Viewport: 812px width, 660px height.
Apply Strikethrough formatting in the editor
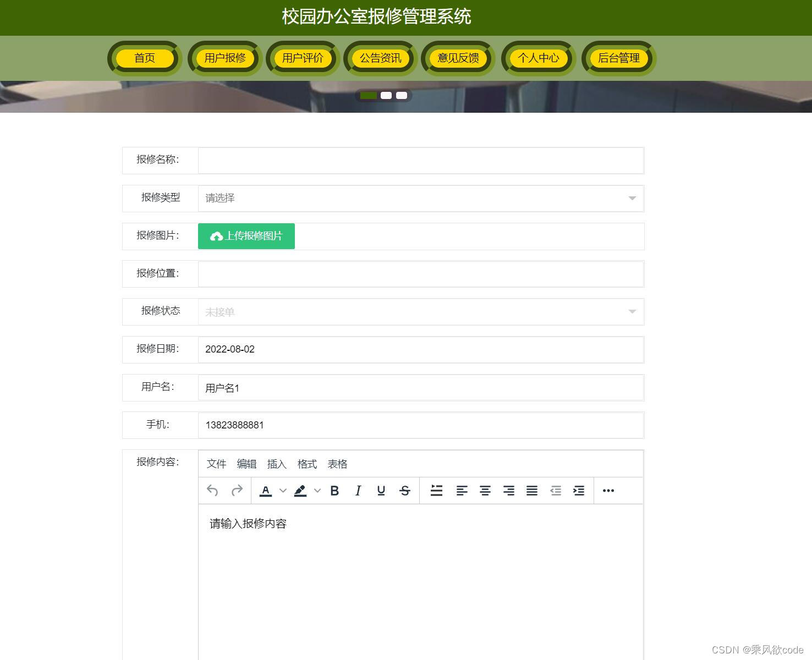pyautogui.click(x=405, y=490)
